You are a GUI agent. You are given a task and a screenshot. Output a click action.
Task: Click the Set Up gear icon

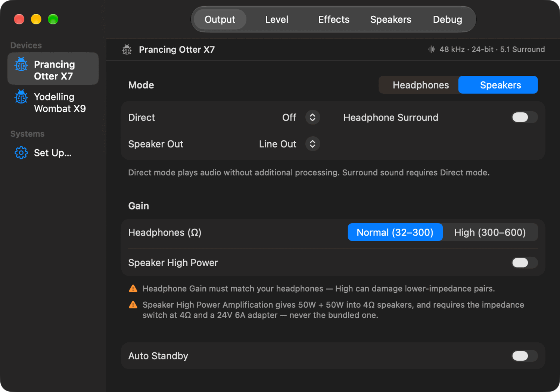[x=21, y=153]
